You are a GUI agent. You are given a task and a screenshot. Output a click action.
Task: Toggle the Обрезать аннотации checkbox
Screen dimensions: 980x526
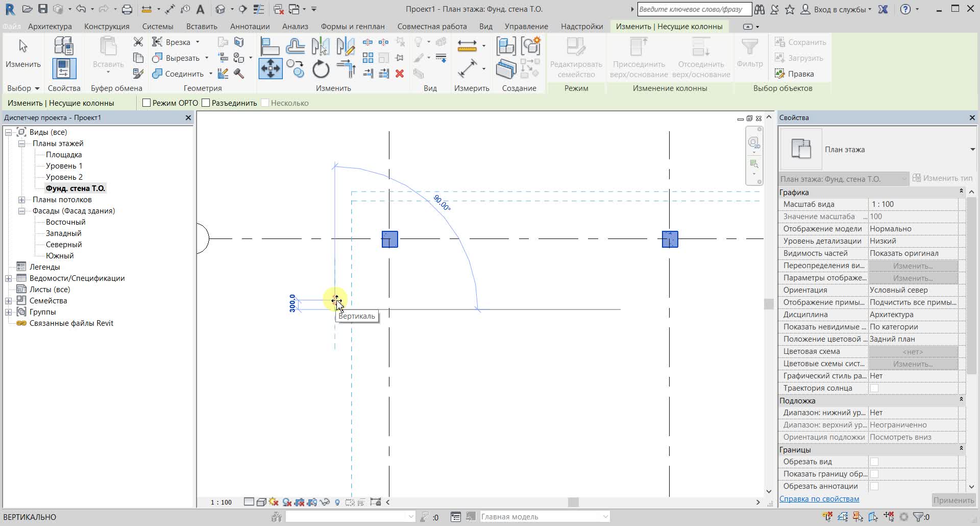coord(874,486)
